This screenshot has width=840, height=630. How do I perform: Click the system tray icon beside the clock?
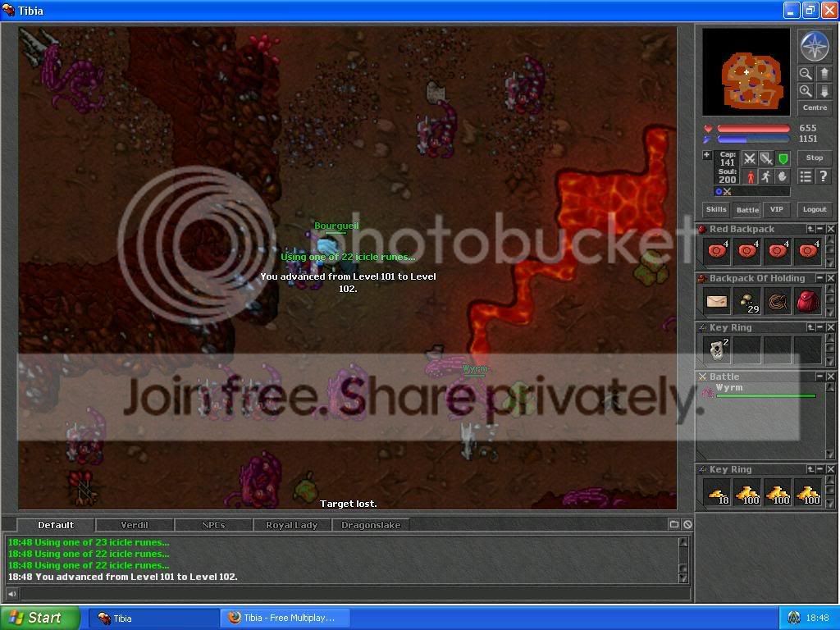click(x=793, y=618)
